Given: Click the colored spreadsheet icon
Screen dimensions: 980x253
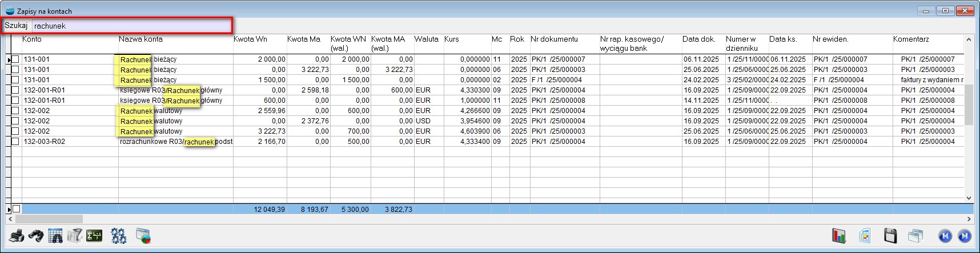Looking at the screenshot, I should click(x=865, y=236).
